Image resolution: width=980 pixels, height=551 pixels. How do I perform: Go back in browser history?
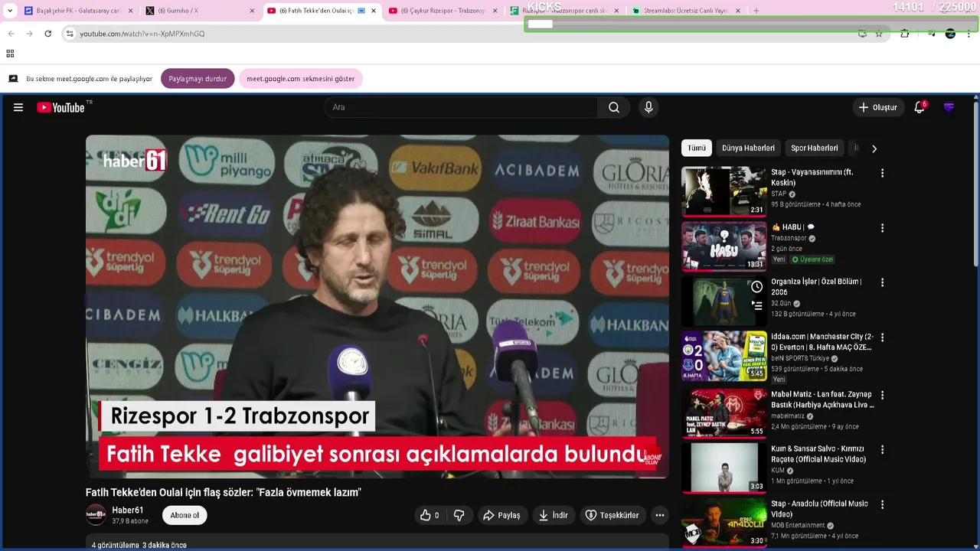click(11, 34)
